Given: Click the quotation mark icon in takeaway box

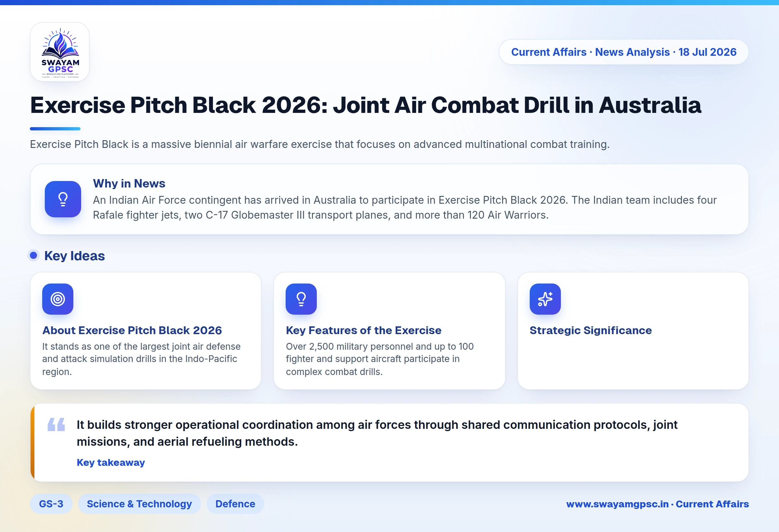Looking at the screenshot, I should point(56,424).
